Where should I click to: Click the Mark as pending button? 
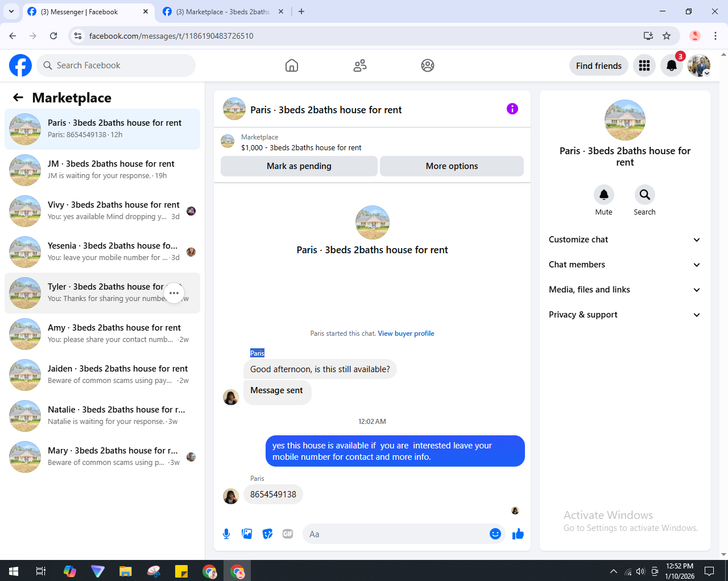click(299, 166)
